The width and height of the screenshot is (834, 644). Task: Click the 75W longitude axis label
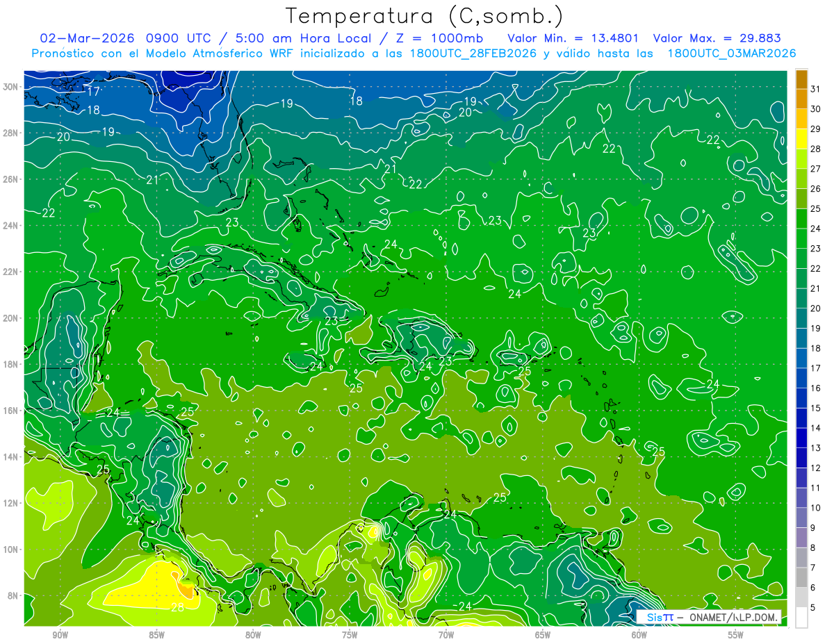tap(350, 635)
